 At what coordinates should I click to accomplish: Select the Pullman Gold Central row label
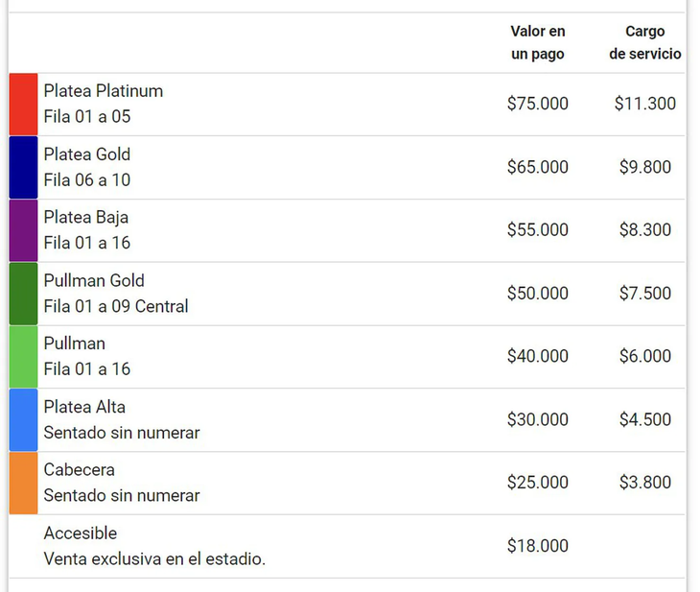pyautogui.click(x=116, y=294)
